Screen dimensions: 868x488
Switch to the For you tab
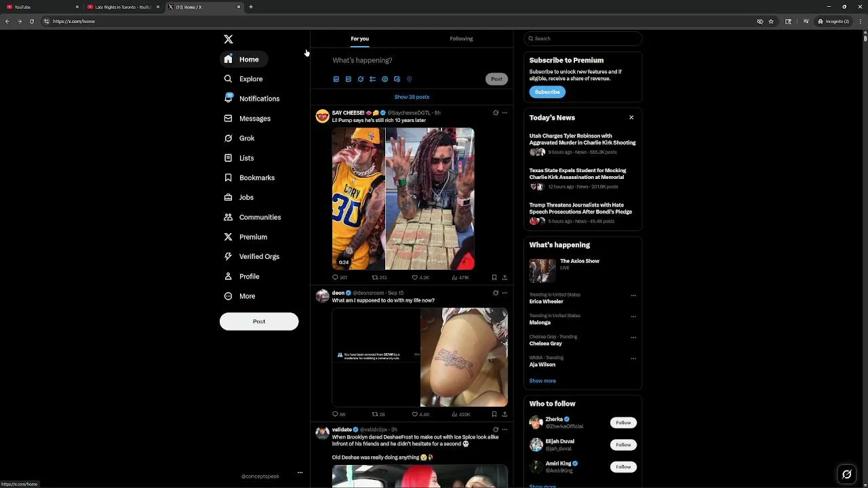point(359,39)
